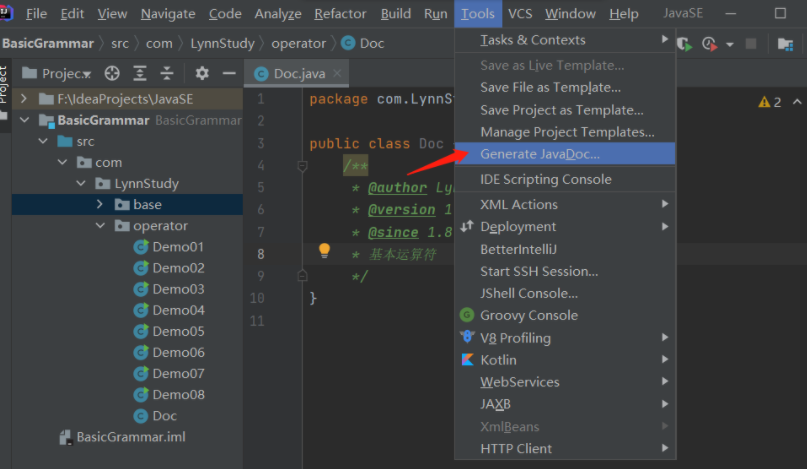
Task: Click the Deployment arrows icon
Action: click(x=467, y=226)
